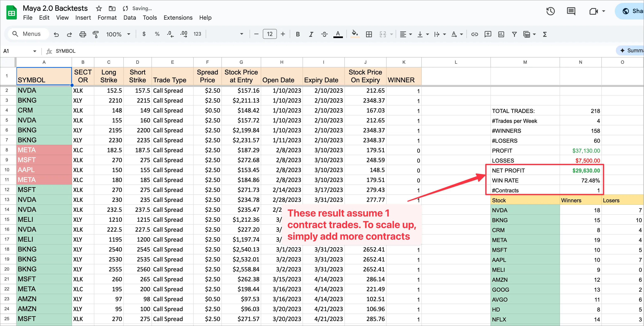Open the Extensions menu

click(178, 18)
